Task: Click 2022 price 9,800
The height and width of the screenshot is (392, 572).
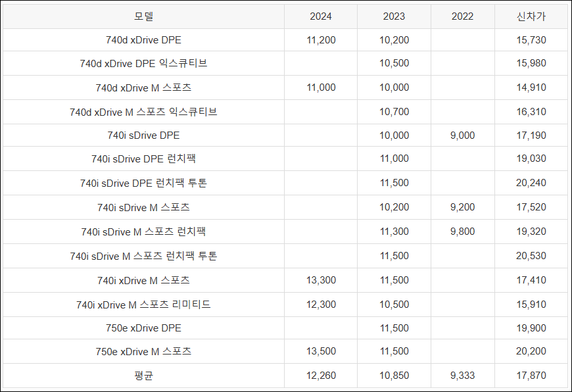Action: (463, 232)
